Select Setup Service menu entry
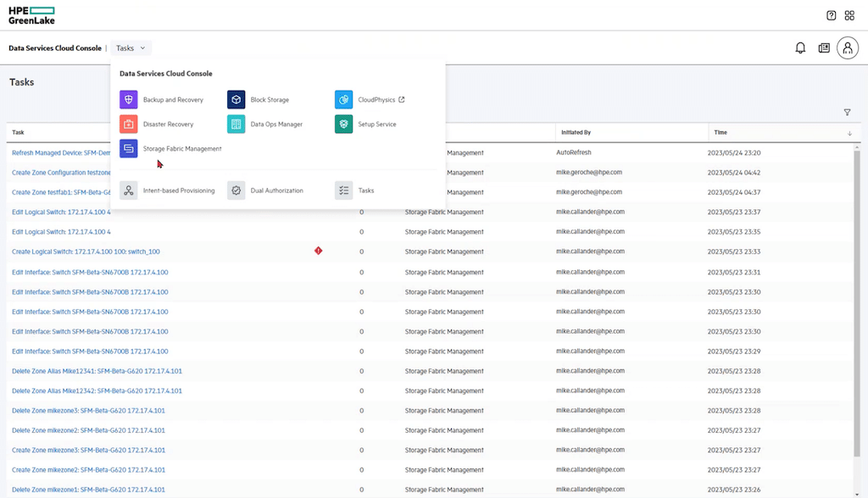The height and width of the screenshot is (498, 868). coord(377,124)
